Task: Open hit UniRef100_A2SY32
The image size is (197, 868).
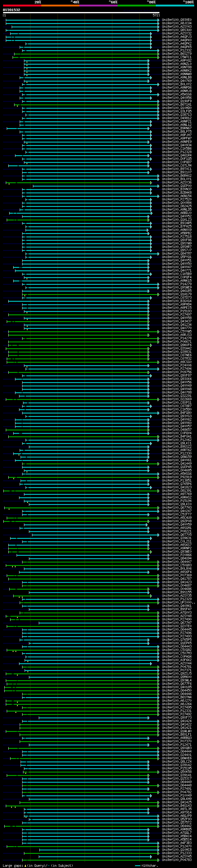Action: point(177,33)
